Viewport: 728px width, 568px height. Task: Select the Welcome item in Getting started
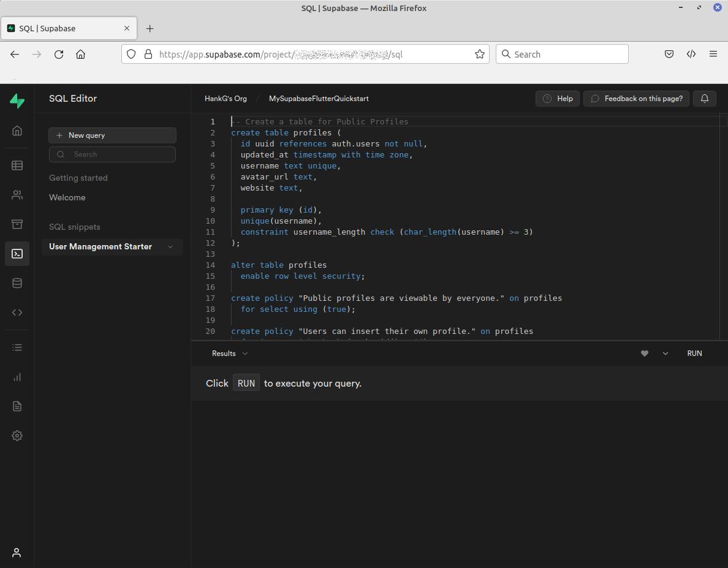tap(67, 197)
